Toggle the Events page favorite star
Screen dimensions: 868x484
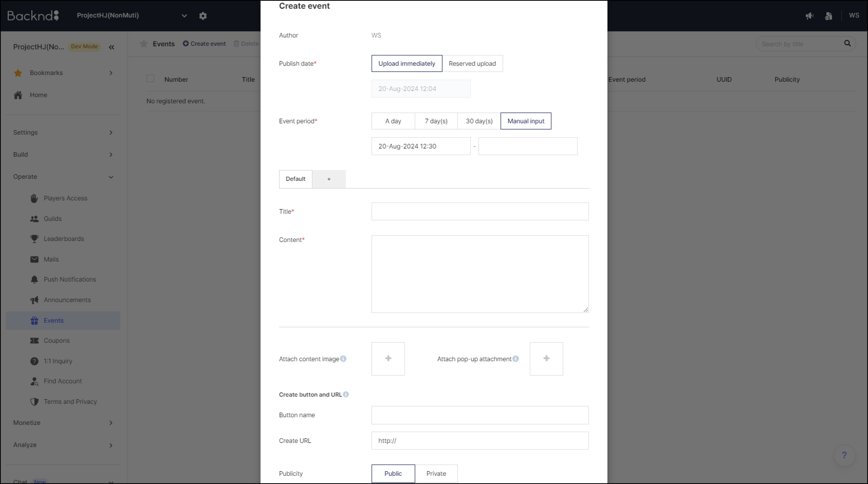coord(144,44)
